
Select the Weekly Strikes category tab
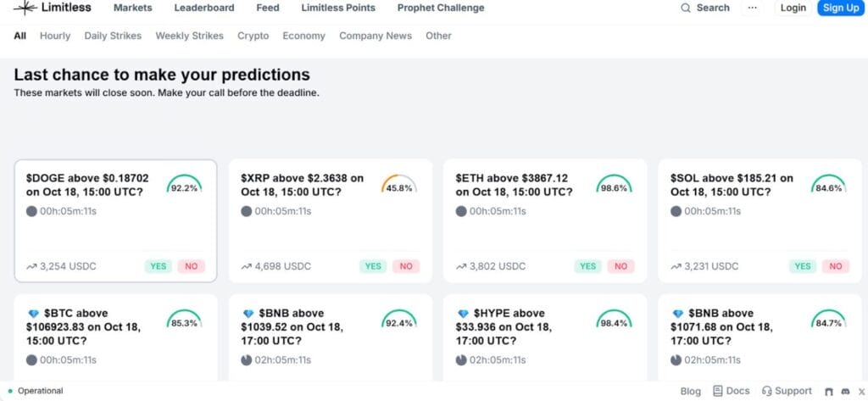pyautogui.click(x=189, y=36)
